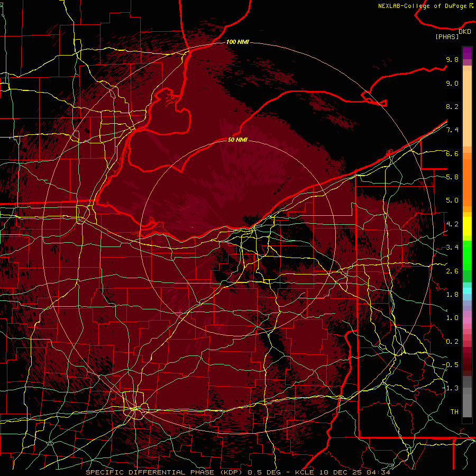This screenshot has width=476, height=476.
Task: Click the orange segment of the color bar
Action: [467, 182]
